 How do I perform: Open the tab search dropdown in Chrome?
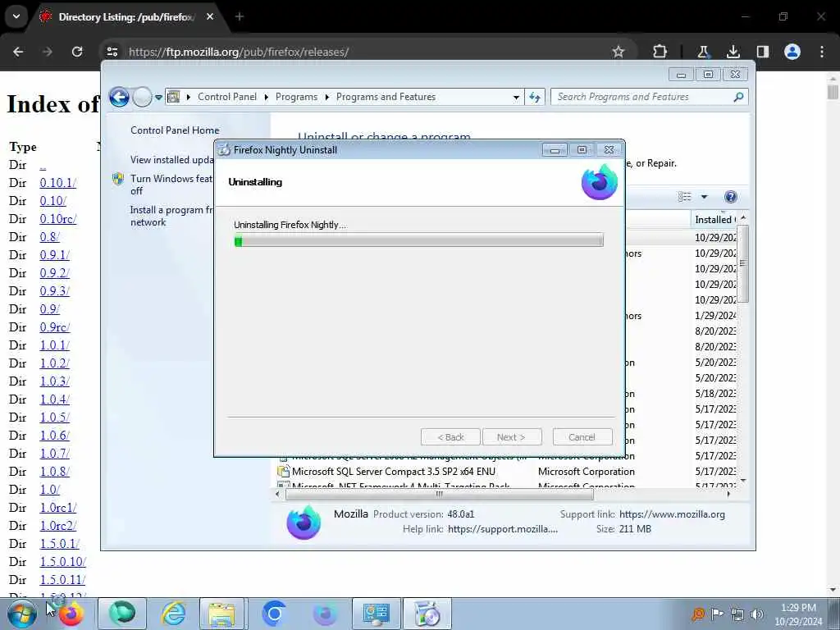[16, 16]
